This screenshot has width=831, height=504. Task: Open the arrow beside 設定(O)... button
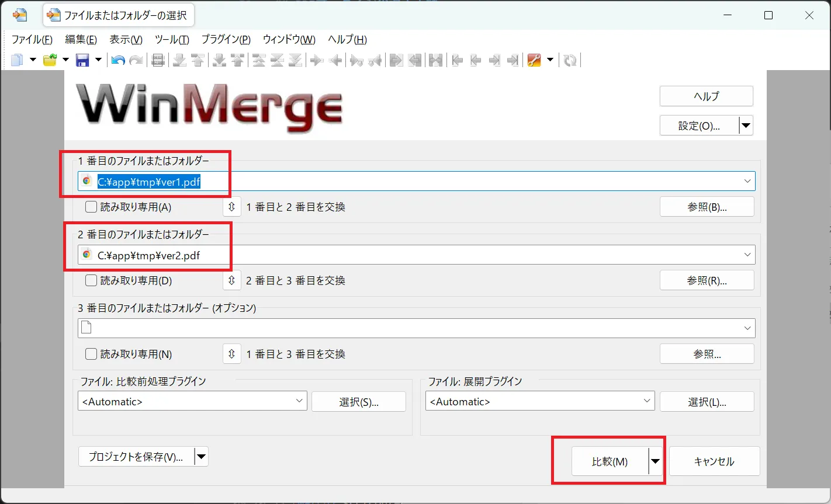pyautogui.click(x=746, y=126)
